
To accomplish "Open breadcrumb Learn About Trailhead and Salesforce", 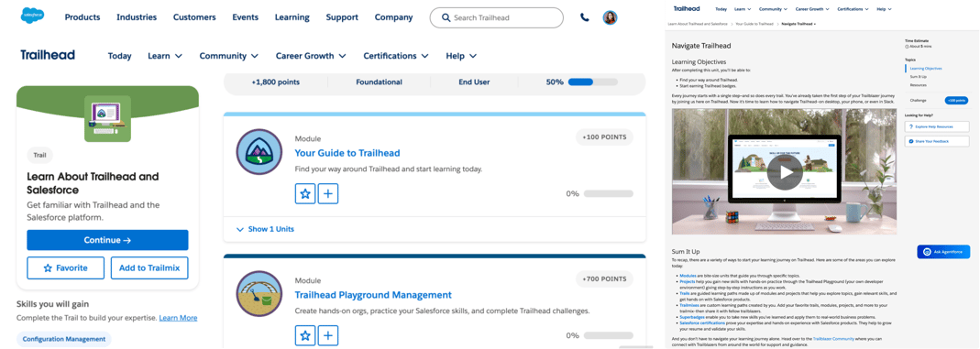I will point(698,23).
